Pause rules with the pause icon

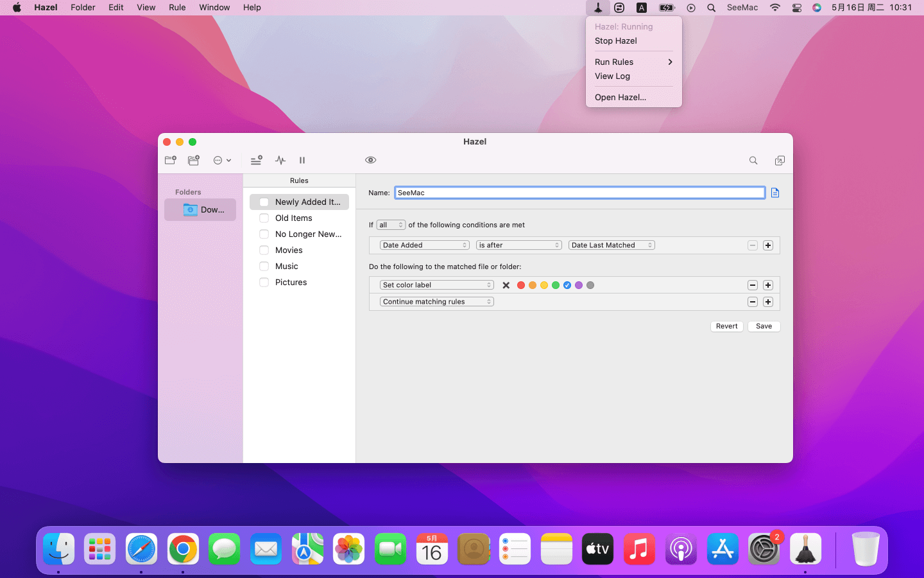302,161
